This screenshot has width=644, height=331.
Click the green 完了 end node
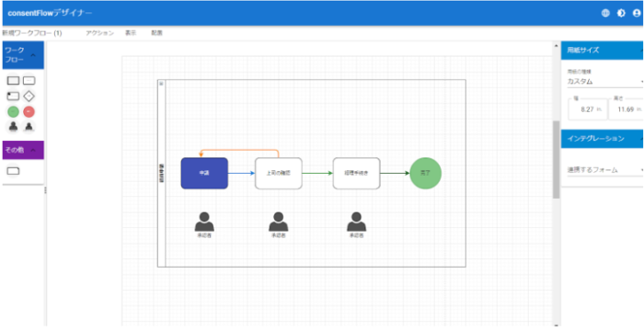(425, 173)
